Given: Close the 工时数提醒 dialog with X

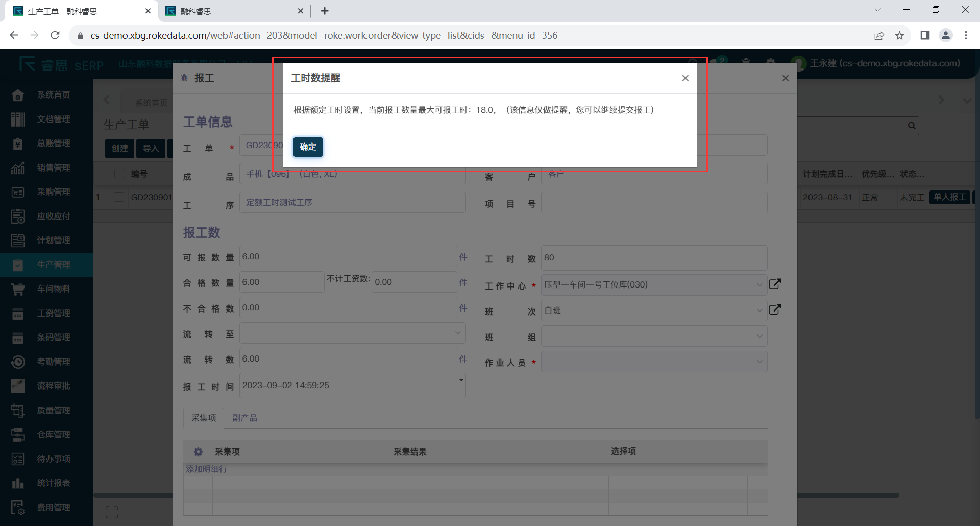Looking at the screenshot, I should 685,78.
